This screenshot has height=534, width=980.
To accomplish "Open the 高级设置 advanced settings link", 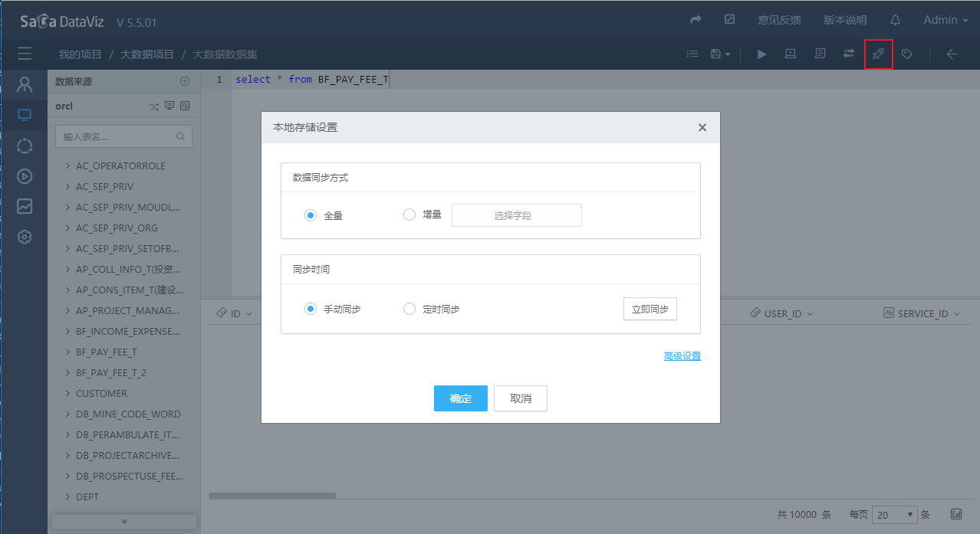I will coord(682,356).
